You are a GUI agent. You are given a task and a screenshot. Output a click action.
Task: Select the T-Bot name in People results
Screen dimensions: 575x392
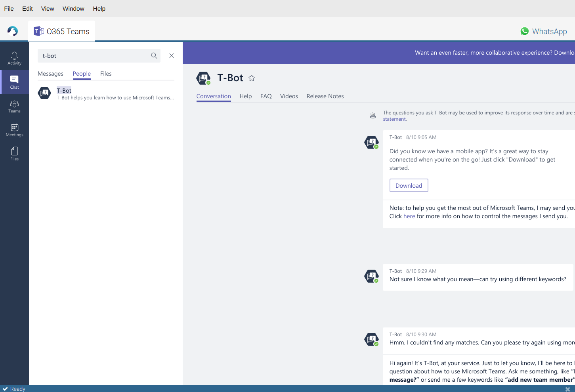pyautogui.click(x=64, y=90)
